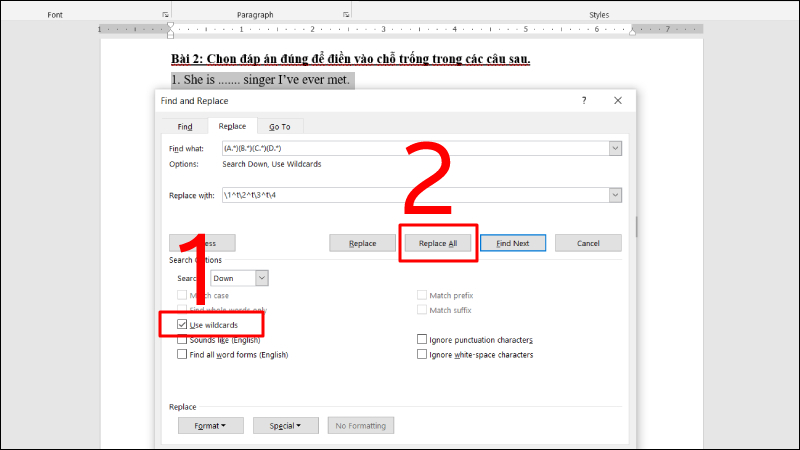This screenshot has width=800, height=450.
Task: Click the Find Next button
Action: click(x=513, y=243)
